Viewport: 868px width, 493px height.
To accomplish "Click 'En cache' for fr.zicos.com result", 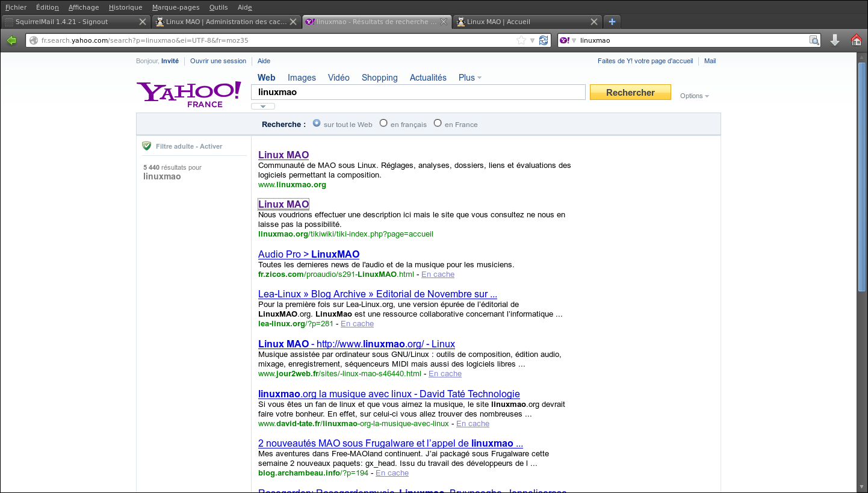I will tap(438, 274).
